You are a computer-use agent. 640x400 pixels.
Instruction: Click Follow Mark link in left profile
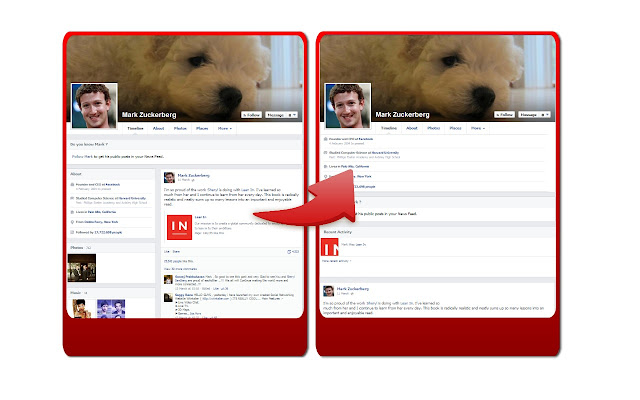pos(82,156)
